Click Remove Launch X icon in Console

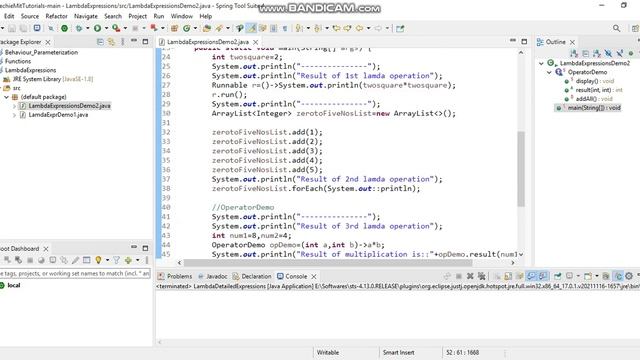[470, 276]
